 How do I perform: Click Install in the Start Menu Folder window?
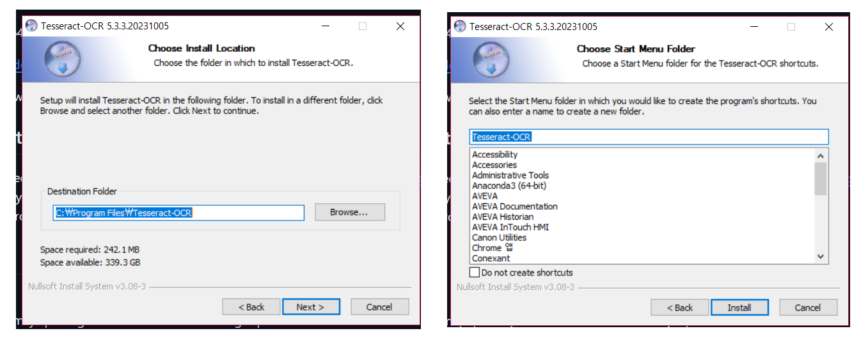(739, 307)
